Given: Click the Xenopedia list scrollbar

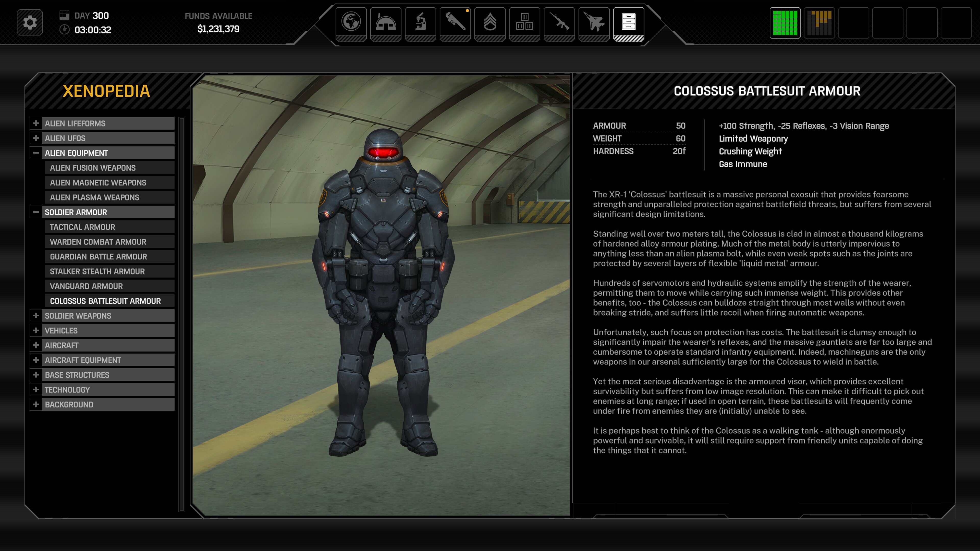Looking at the screenshot, I should click(181, 314).
